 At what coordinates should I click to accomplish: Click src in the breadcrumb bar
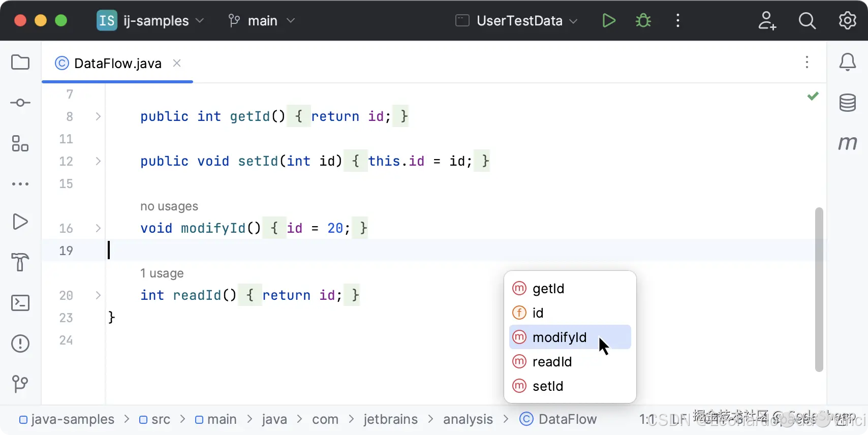(154, 419)
